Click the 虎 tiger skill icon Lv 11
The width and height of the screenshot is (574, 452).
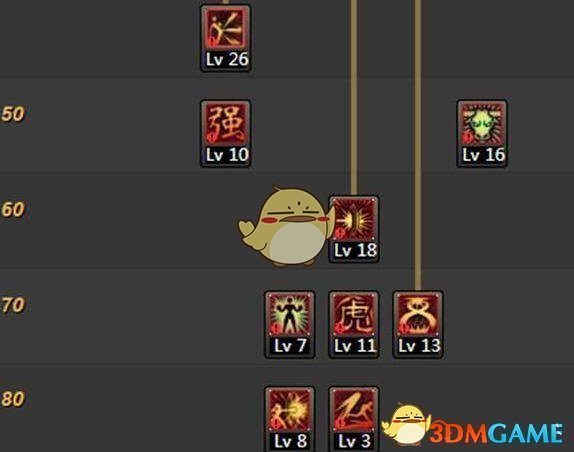[354, 325]
